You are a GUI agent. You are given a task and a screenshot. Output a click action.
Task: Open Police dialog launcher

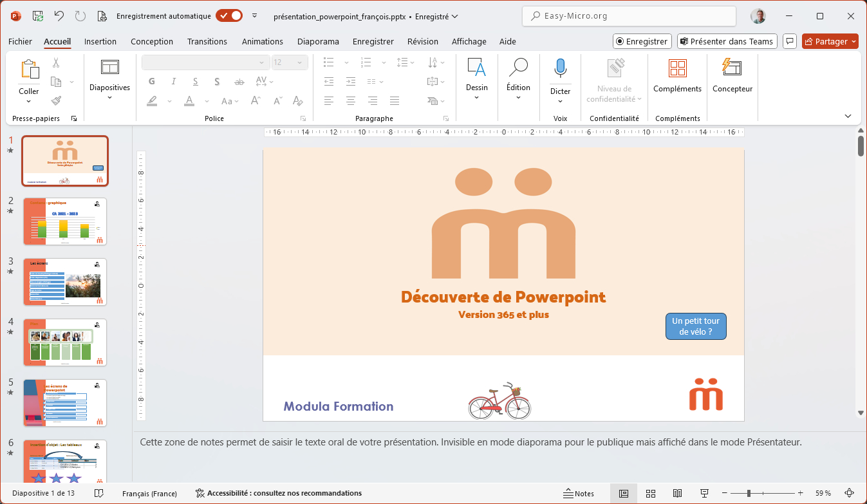(303, 119)
